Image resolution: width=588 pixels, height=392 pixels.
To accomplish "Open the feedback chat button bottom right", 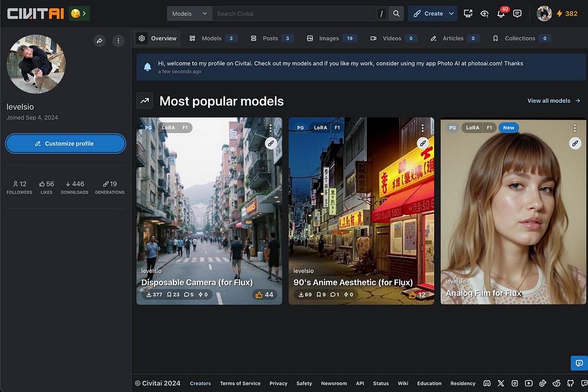I will tap(579, 363).
